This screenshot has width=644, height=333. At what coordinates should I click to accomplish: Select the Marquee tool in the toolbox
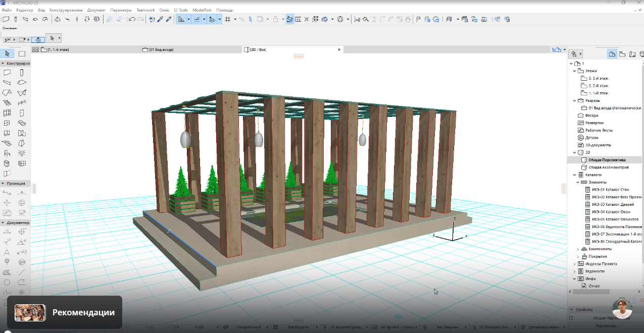[22, 53]
